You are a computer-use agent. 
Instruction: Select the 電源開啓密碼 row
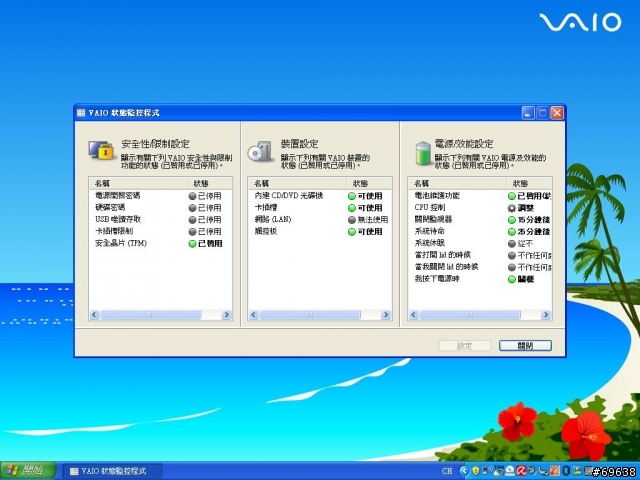pos(160,196)
